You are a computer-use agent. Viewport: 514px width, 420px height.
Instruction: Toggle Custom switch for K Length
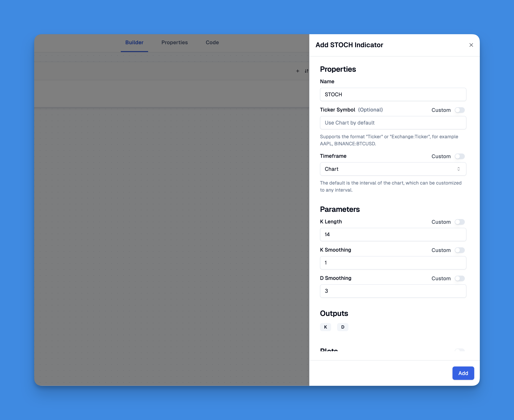tap(460, 222)
